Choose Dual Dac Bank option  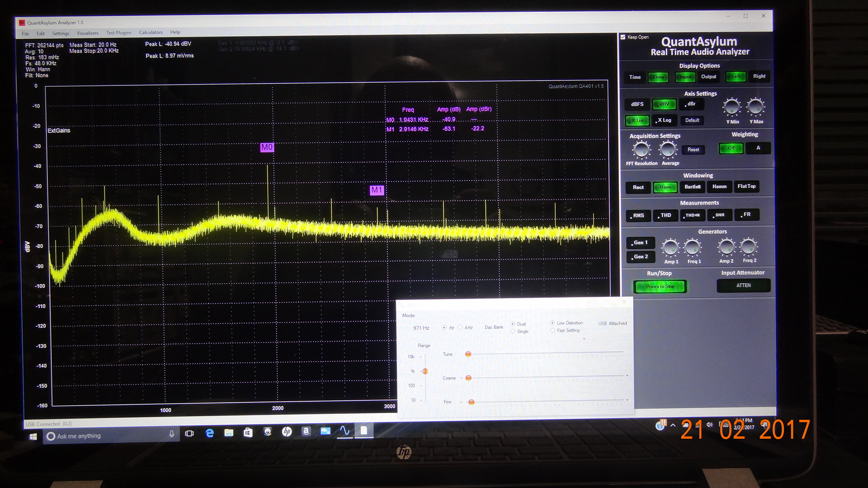coord(513,324)
